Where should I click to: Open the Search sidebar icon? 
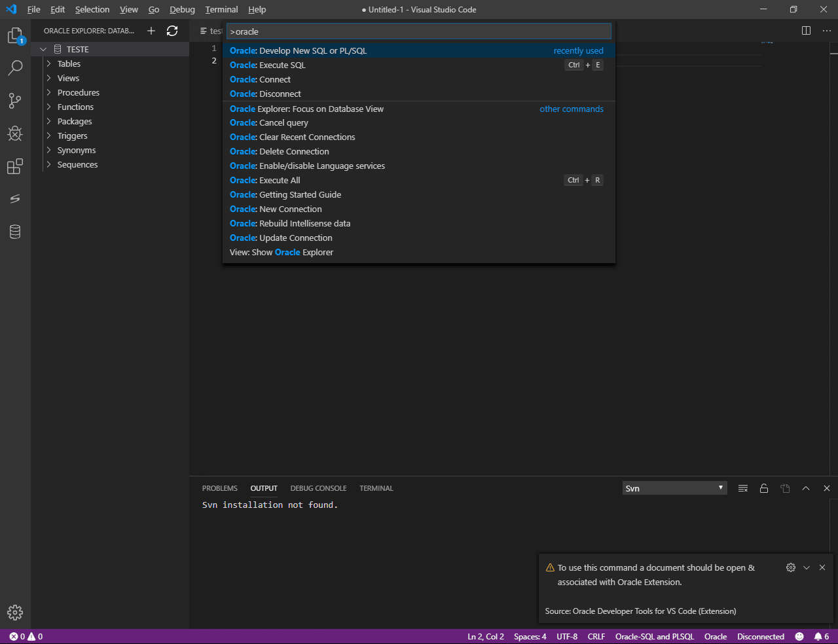(15, 67)
